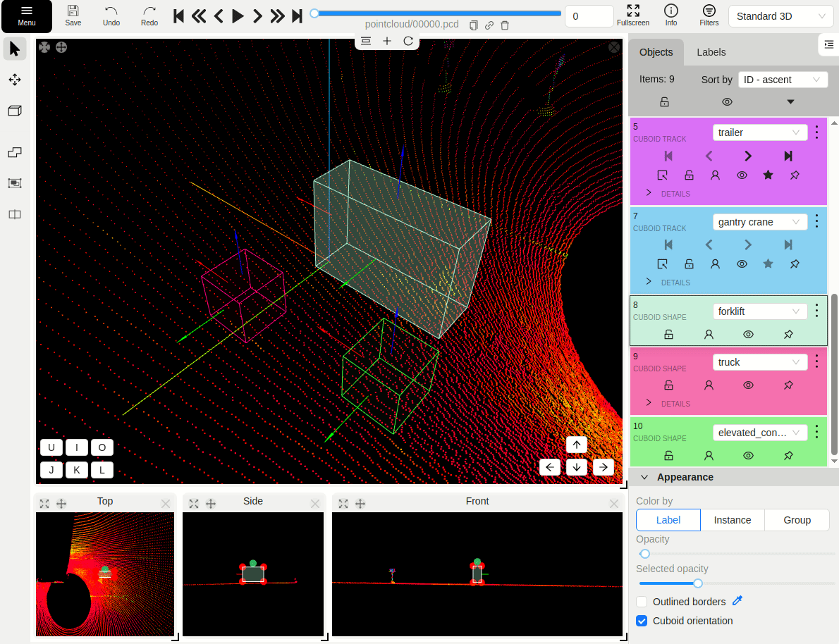Select the move image tool
Viewport: 839px width, 644px height.
(15, 80)
